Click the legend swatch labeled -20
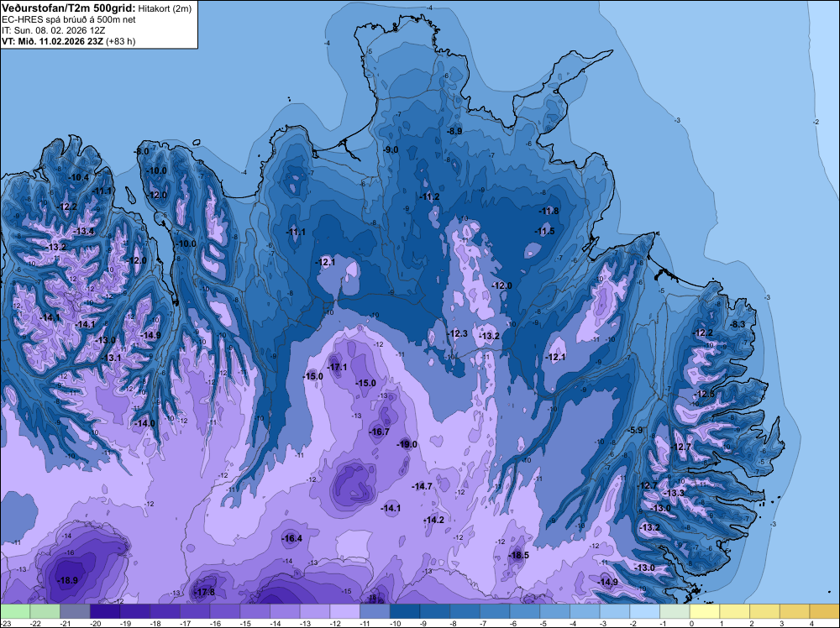This screenshot has height=628, width=840. [105, 611]
